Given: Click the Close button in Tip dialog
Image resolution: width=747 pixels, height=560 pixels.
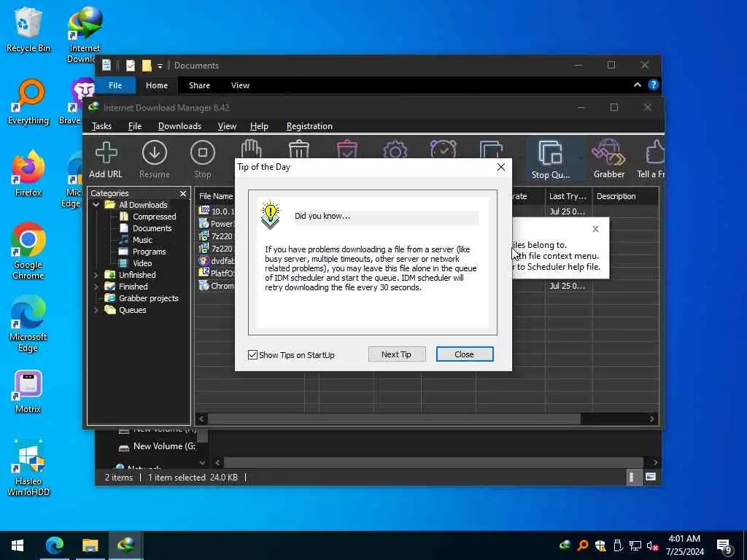Looking at the screenshot, I should tap(465, 354).
